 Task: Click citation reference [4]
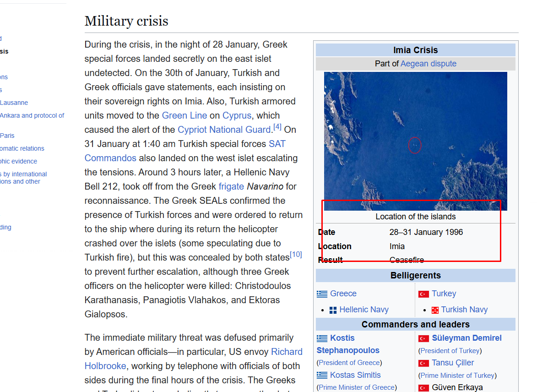point(277,127)
